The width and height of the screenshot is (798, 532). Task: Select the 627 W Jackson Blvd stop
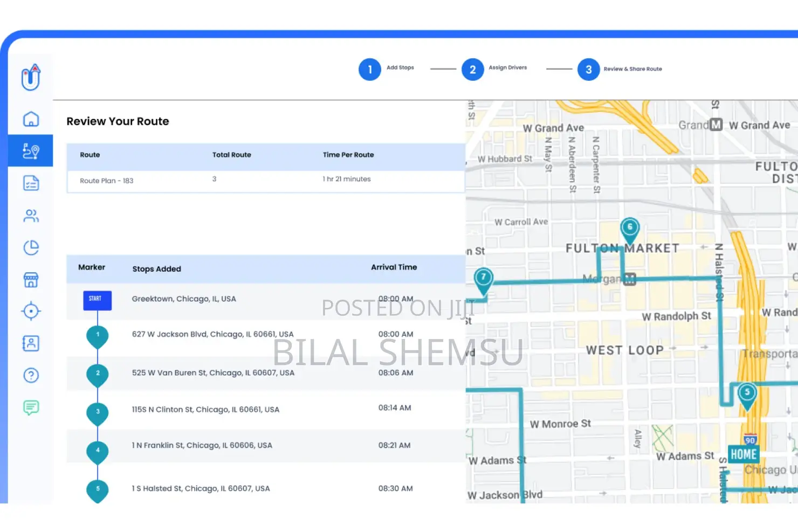213,334
